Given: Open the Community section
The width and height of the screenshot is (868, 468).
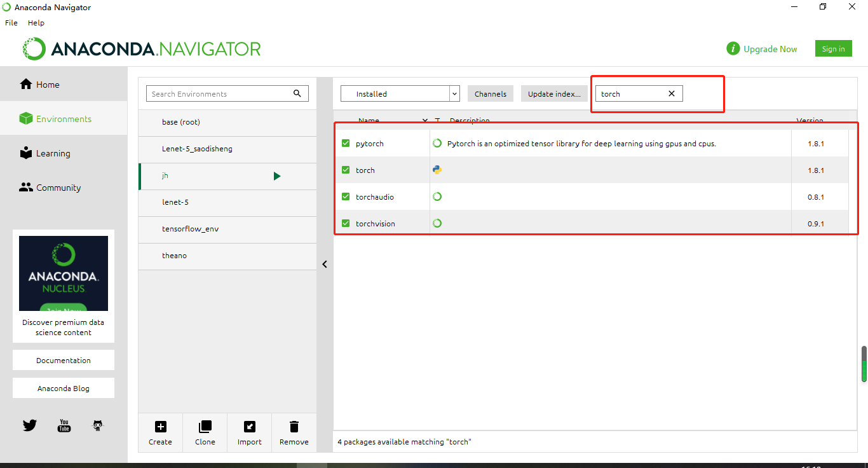Looking at the screenshot, I should coord(64,188).
